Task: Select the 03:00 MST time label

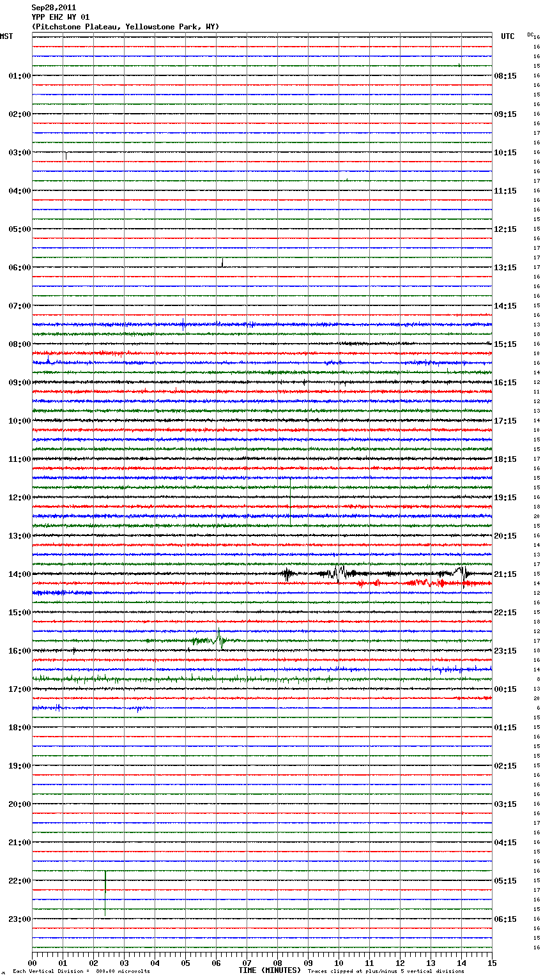Action: click(x=19, y=153)
